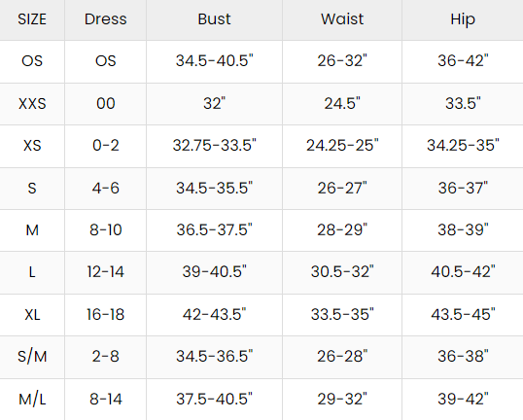
Task: Click the Dress column header
Action: [x=105, y=19]
